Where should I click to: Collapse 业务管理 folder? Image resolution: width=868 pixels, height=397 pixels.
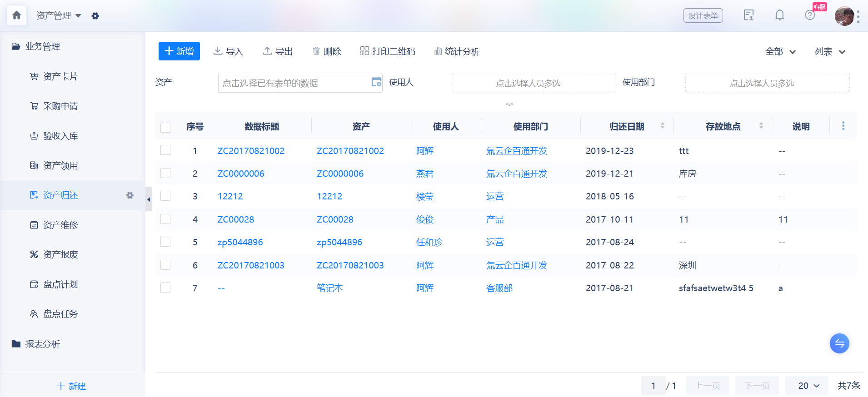36,46
